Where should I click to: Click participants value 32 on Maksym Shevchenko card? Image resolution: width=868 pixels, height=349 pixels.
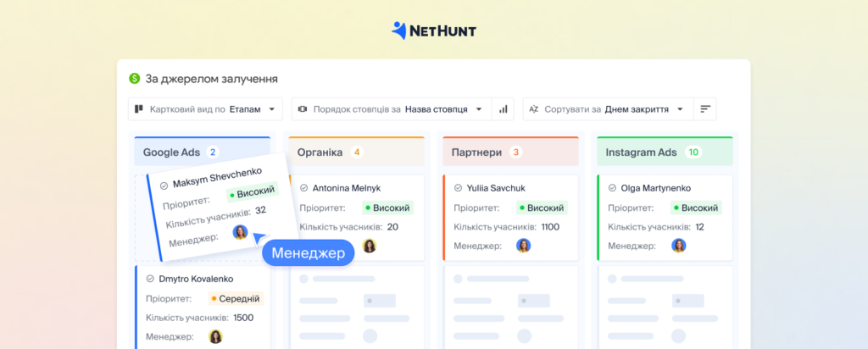[x=261, y=210]
